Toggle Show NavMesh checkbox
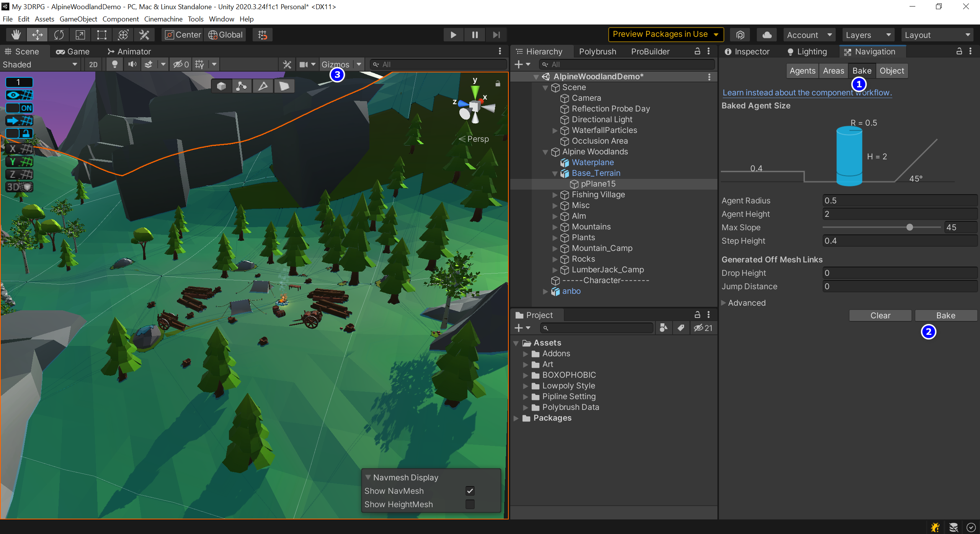 [470, 491]
